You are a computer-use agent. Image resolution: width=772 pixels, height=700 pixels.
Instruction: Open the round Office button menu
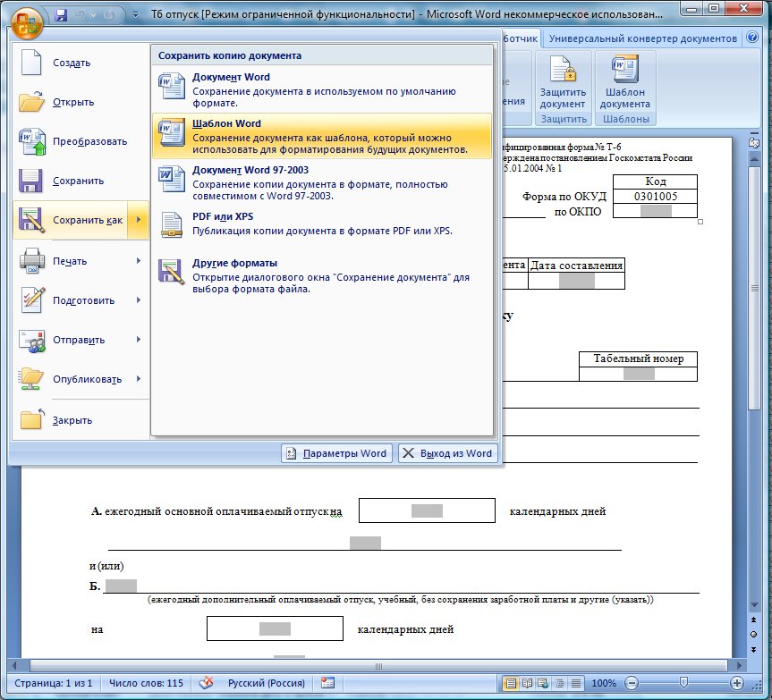click(27, 22)
